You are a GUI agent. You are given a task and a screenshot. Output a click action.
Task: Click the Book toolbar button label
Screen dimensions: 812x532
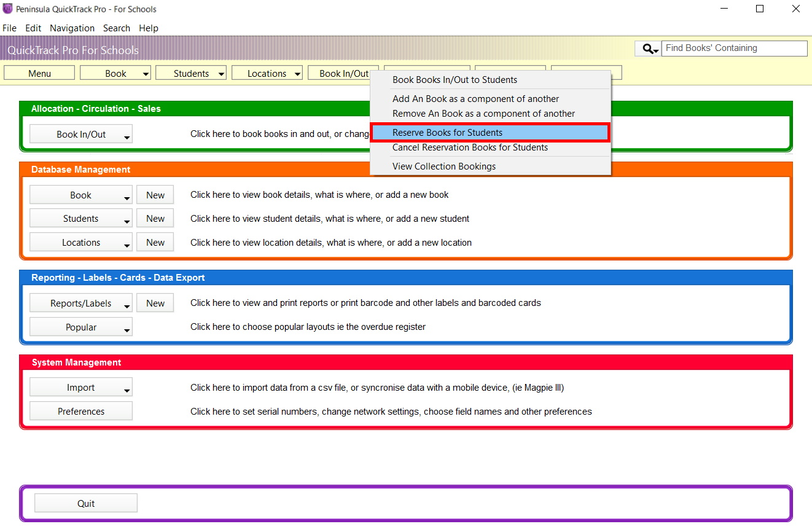[x=115, y=73]
